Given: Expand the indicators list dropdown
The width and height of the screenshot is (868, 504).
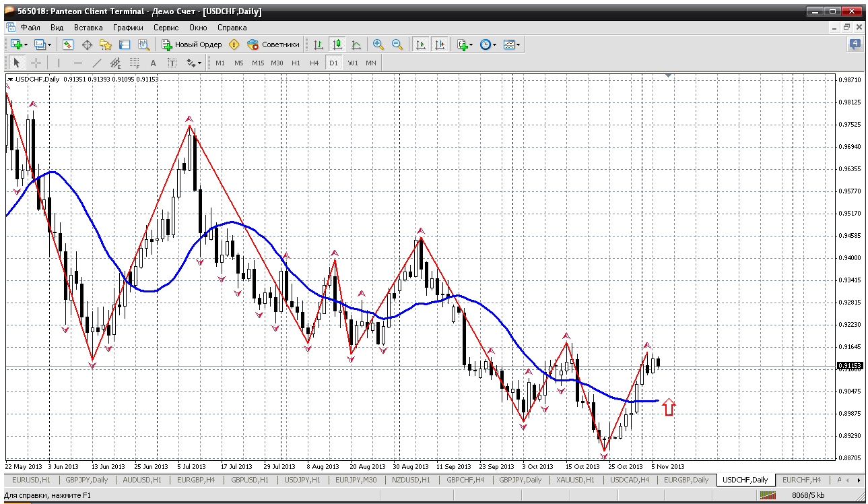Looking at the screenshot, I should (x=471, y=44).
